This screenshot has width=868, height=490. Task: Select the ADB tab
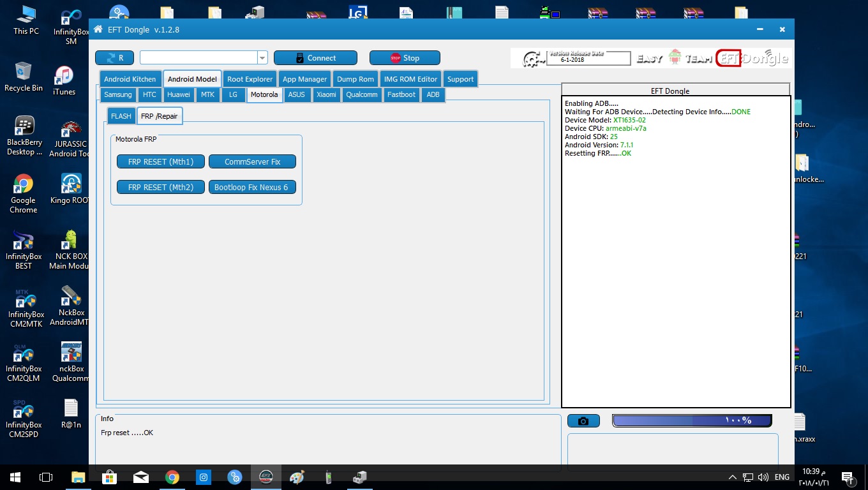click(433, 94)
